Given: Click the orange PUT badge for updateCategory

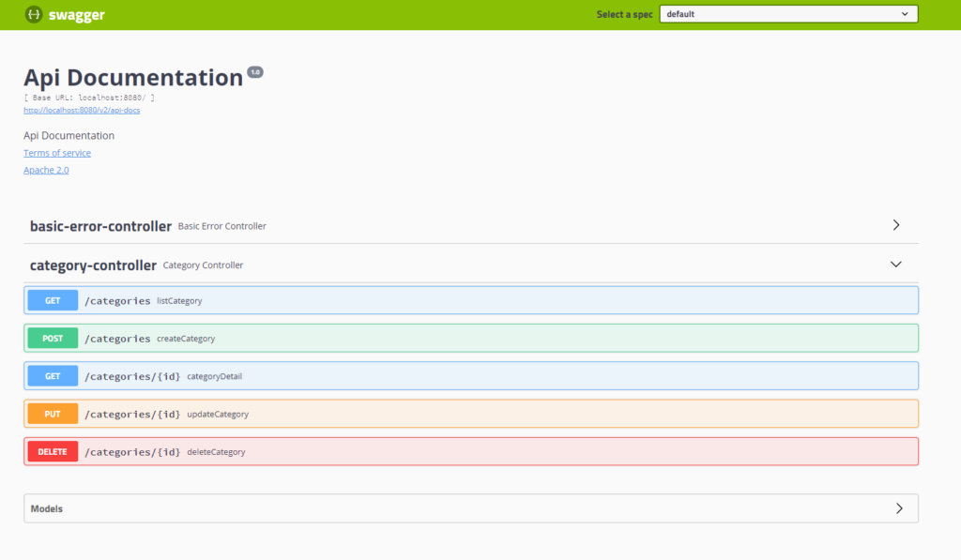Looking at the screenshot, I should pyautogui.click(x=53, y=414).
